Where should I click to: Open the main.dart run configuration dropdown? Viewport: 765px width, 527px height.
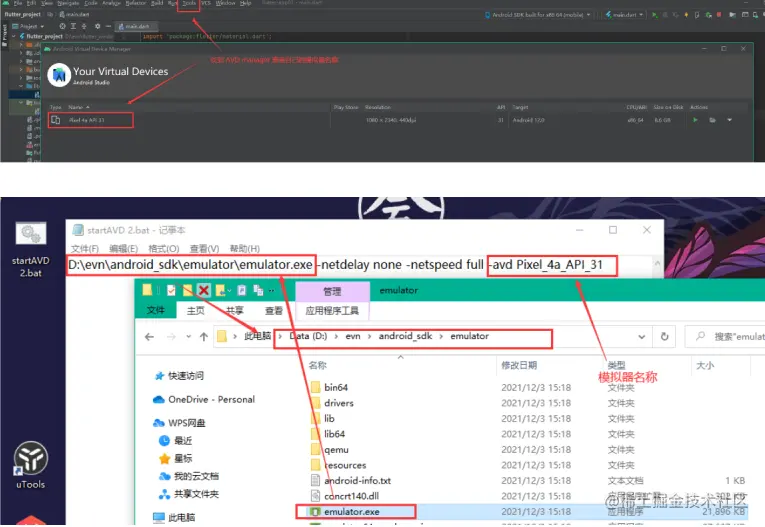[625, 15]
